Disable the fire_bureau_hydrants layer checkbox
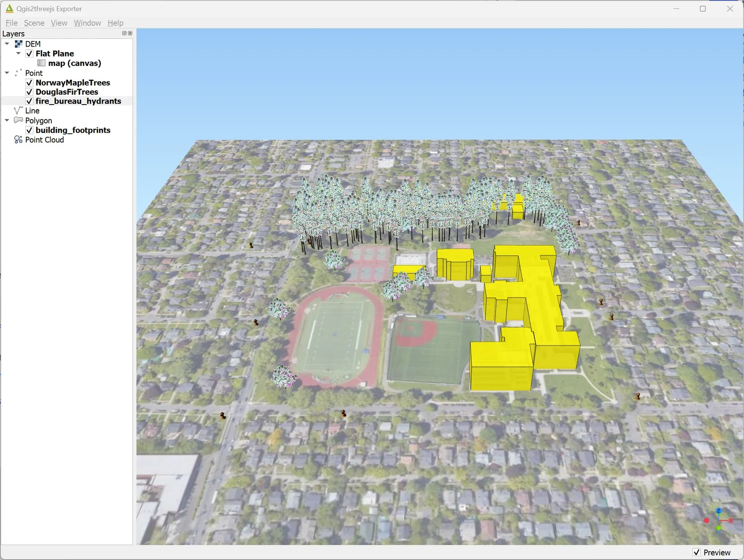This screenshot has height=560, width=744. tap(29, 101)
